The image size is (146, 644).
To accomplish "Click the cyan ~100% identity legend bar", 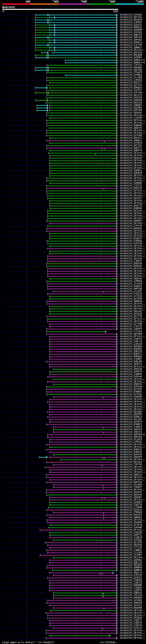I will coord(130,4).
